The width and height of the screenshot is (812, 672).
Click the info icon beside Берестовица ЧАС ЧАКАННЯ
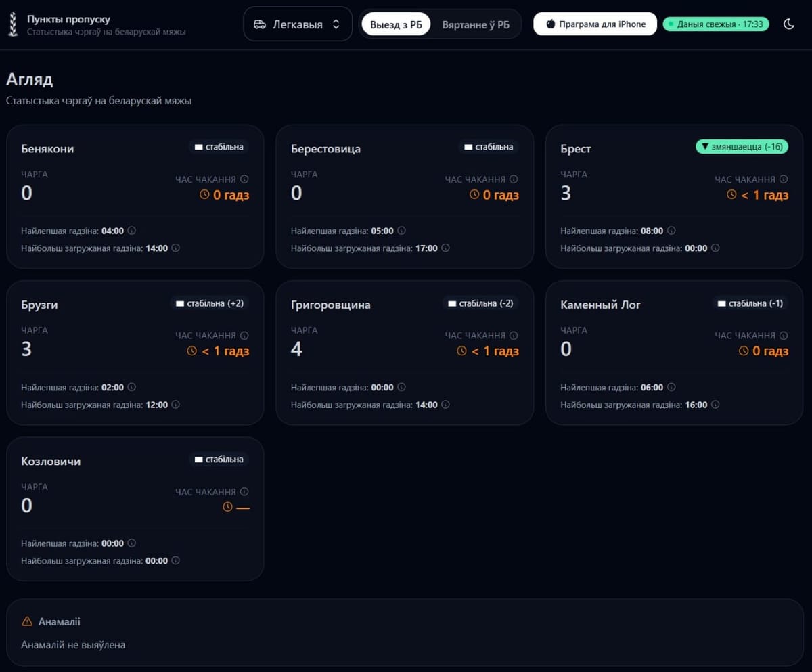(x=514, y=179)
